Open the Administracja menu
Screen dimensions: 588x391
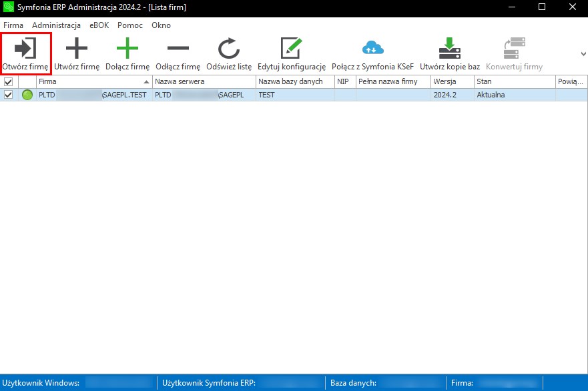point(56,25)
